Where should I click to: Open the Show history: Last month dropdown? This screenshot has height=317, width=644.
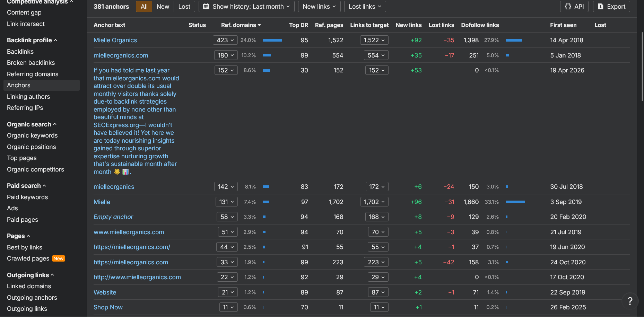[x=246, y=7]
